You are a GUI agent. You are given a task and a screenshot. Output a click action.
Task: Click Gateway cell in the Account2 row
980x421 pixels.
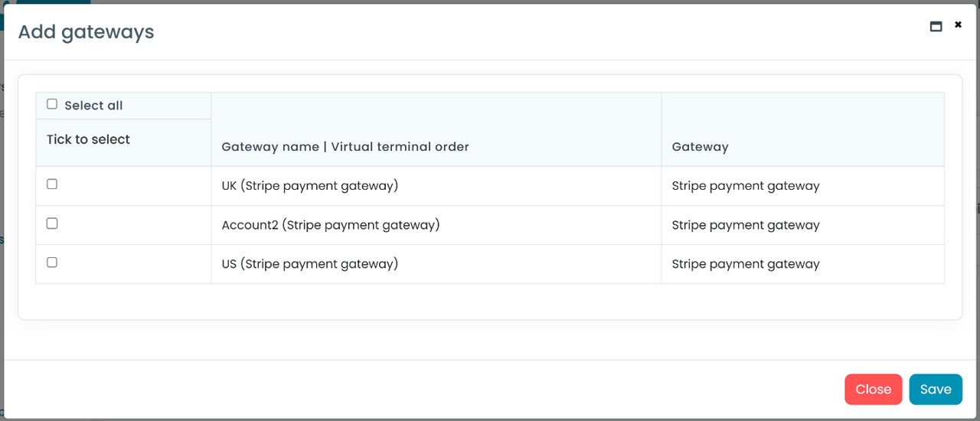(745, 225)
